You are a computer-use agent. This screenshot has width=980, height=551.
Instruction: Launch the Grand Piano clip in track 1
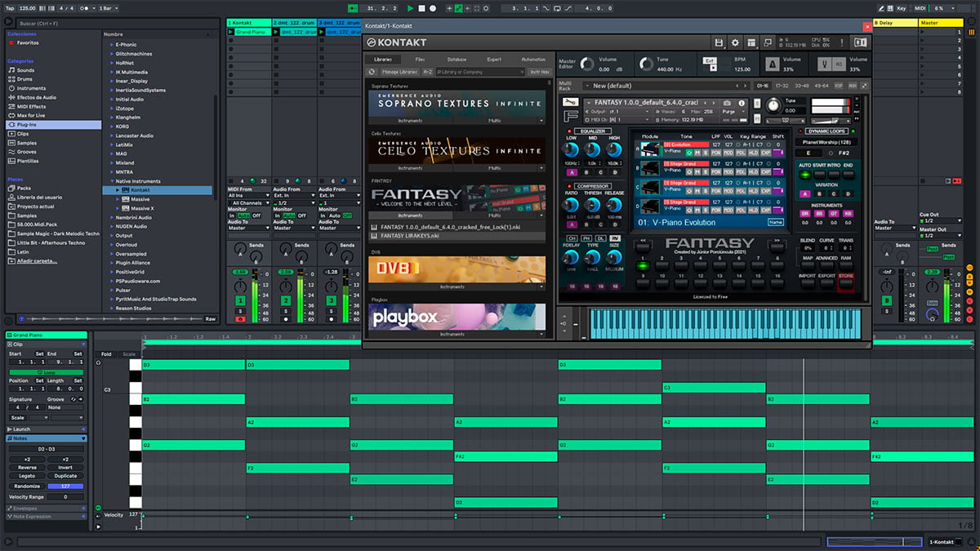click(232, 32)
